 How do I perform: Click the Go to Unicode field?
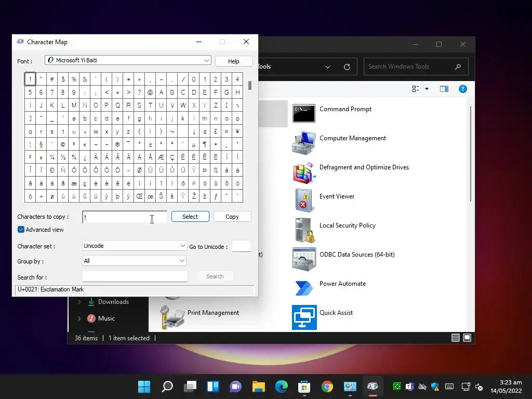coord(241,246)
